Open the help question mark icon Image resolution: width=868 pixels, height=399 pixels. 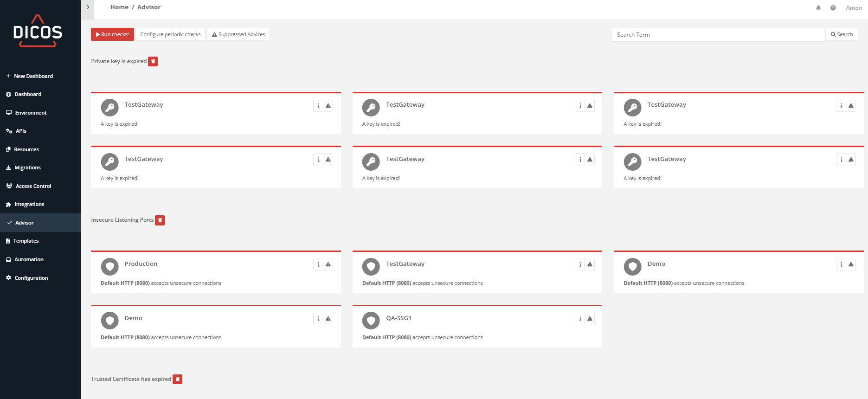[x=833, y=8]
